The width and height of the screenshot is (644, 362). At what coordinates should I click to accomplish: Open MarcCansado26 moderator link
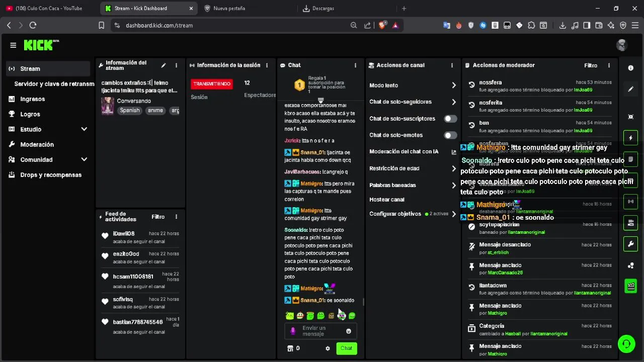click(505, 273)
